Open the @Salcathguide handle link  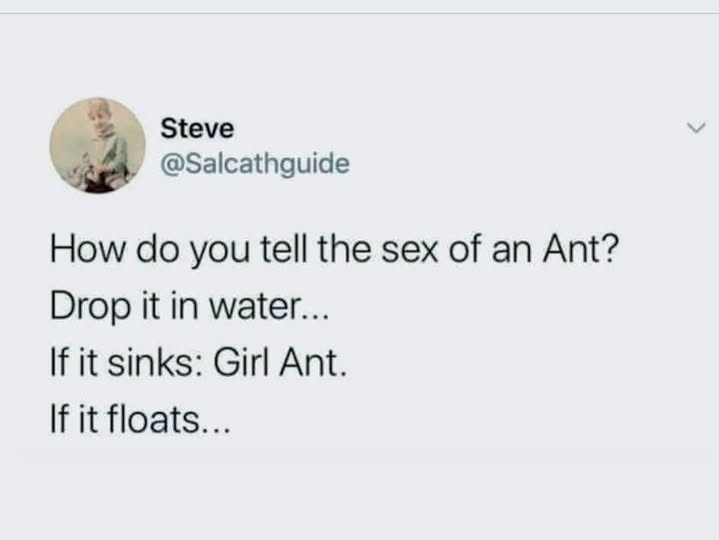[255, 162]
